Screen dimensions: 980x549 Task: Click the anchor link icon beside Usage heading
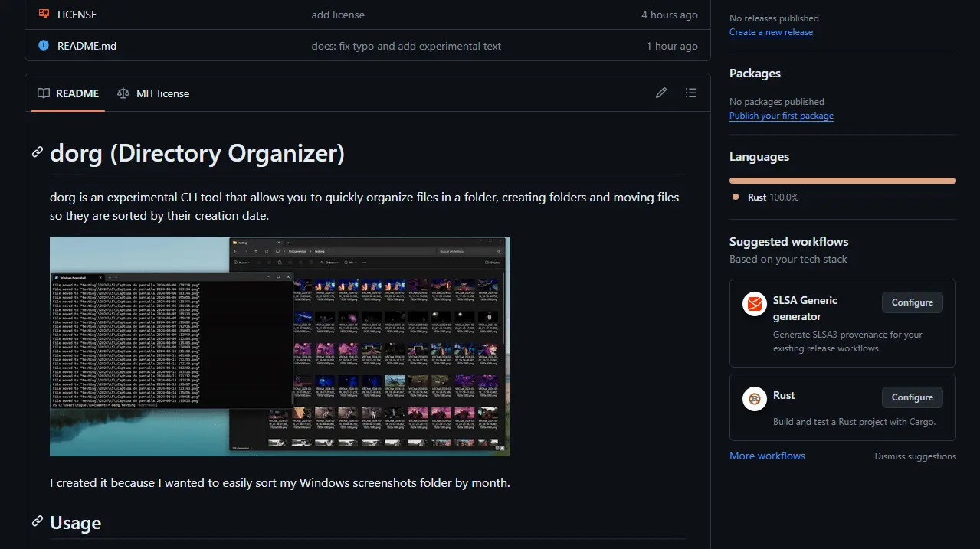coord(38,521)
